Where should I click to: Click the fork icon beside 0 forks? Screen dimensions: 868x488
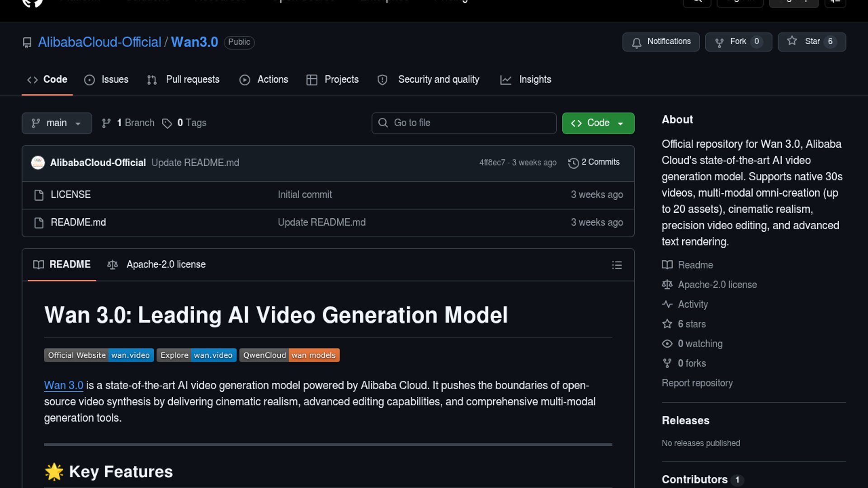click(667, 363)
